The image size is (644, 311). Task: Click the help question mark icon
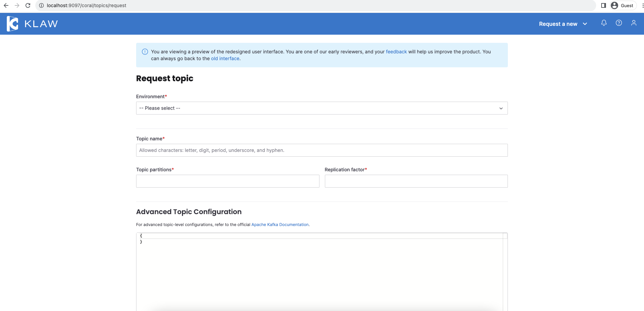point(619,23)
